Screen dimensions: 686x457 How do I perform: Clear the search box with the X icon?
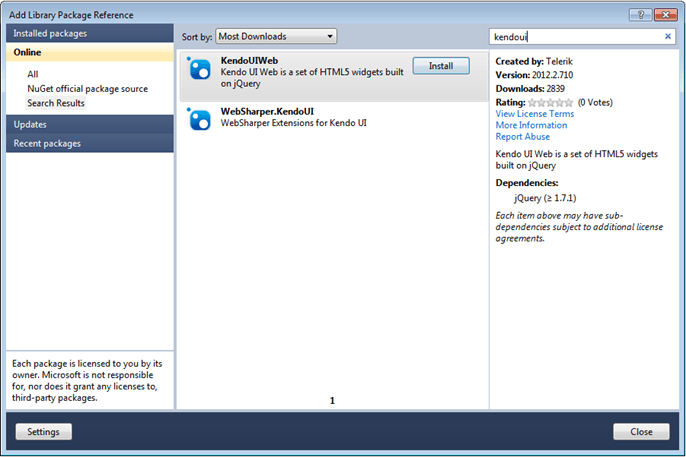[x=668, y=36]
